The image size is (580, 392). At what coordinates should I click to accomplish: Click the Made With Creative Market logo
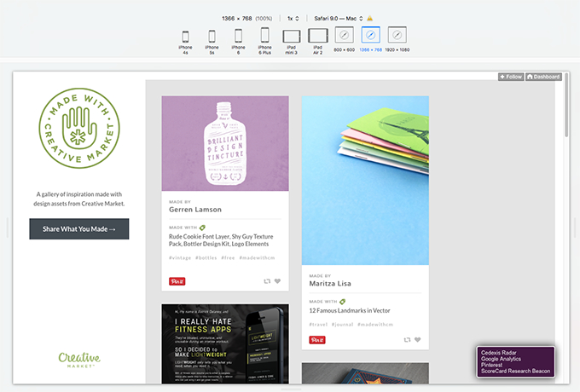[x=79, y=128]
